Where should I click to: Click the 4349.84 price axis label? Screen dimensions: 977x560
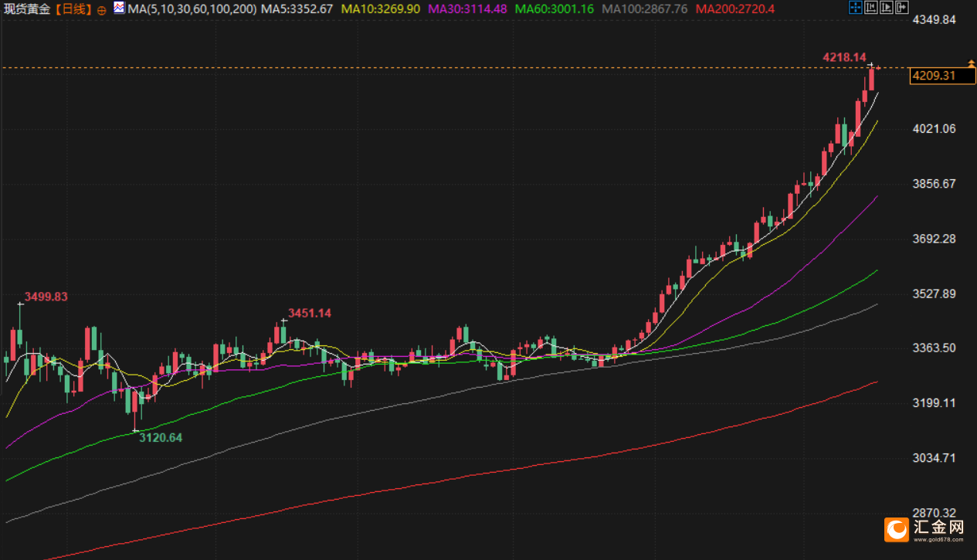click(935, 19)
